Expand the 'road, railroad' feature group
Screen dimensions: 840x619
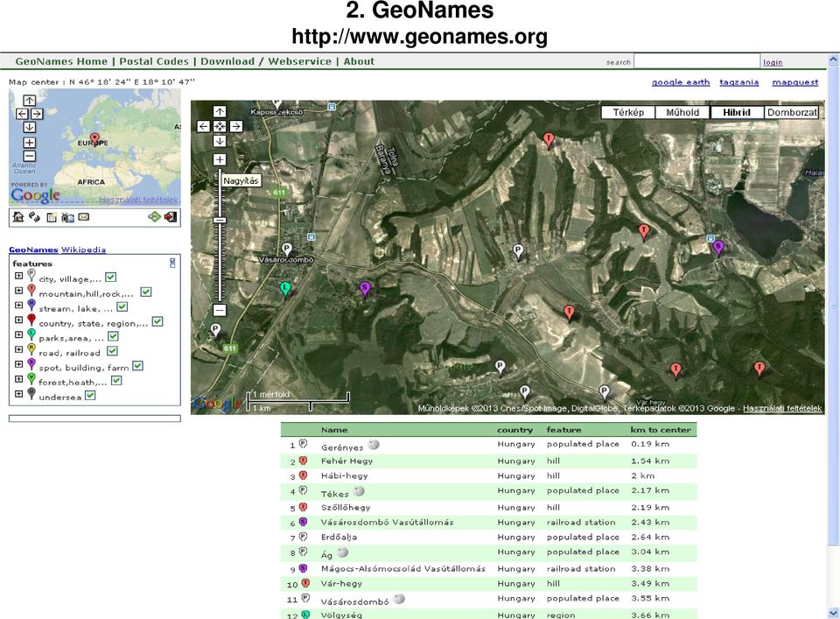(18, 349)
